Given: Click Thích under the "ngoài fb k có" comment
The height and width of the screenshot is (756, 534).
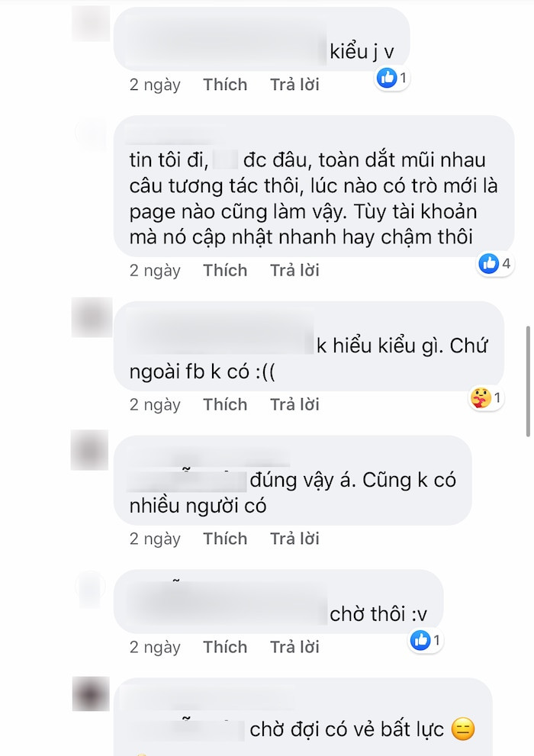Looking at the screenshot, I should [x=225, y=404].
